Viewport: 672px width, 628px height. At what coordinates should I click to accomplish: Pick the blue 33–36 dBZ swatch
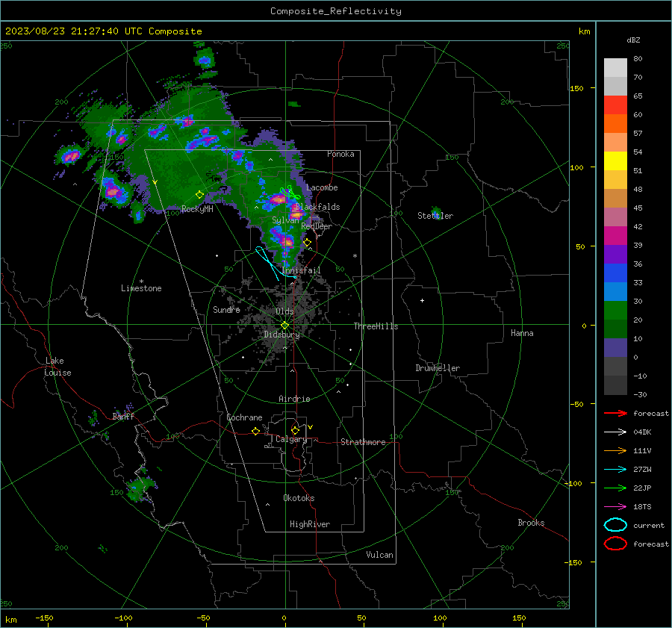(x=615, y=273)
